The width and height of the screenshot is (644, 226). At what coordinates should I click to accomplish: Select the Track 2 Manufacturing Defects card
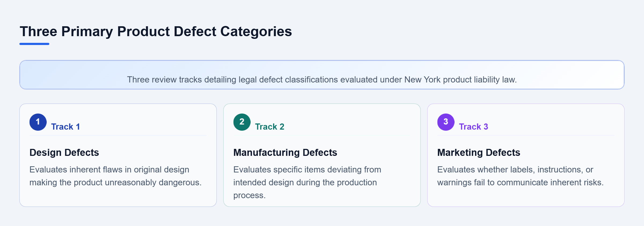[x=322, y=155]
